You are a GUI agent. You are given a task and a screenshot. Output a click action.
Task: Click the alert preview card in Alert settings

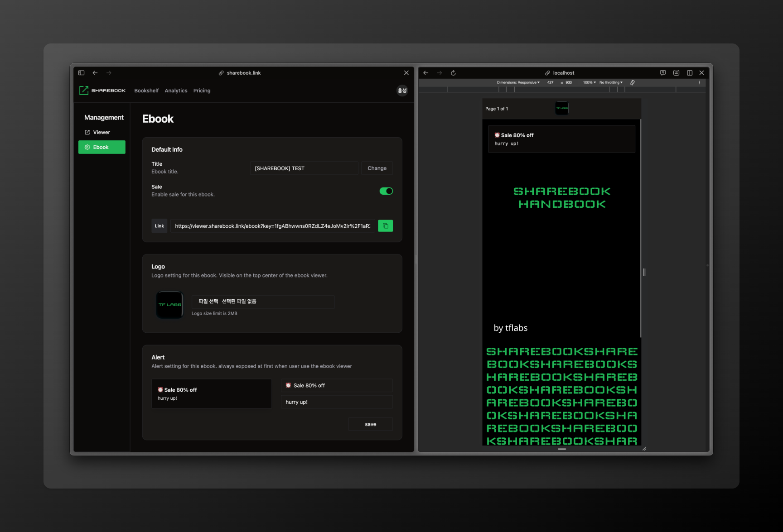tap(212, 393)
